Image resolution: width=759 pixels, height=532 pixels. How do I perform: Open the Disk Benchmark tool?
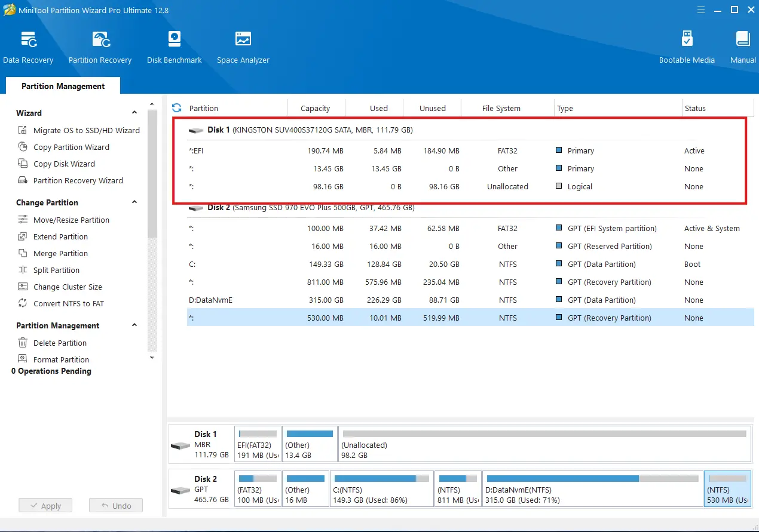(x=174, y=48)
